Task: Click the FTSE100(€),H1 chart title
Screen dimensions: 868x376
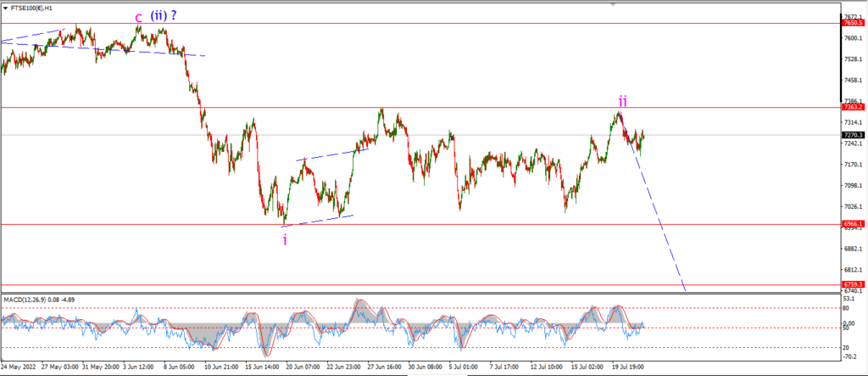Action: pos(33,7)
